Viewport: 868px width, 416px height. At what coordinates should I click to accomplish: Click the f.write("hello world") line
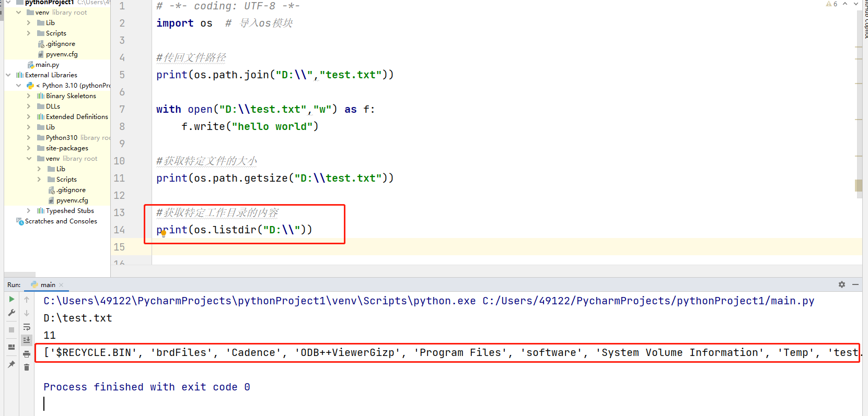click(250, 126)
